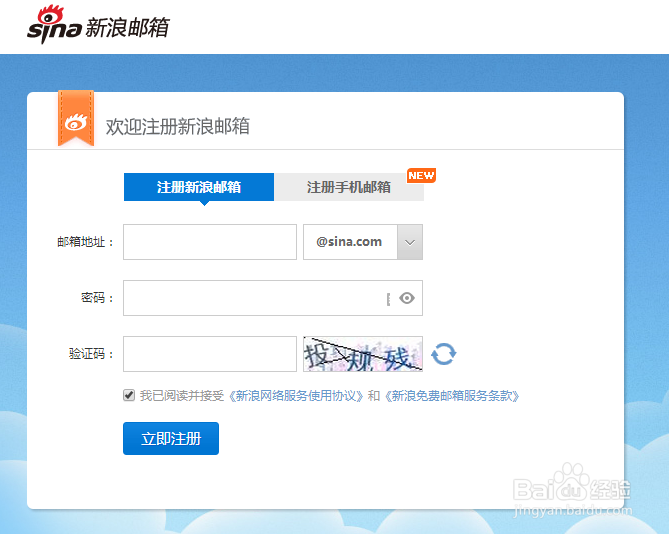The image size is (669, 534).
Task: Focus the 密码 input field
Action: point(273,298)
